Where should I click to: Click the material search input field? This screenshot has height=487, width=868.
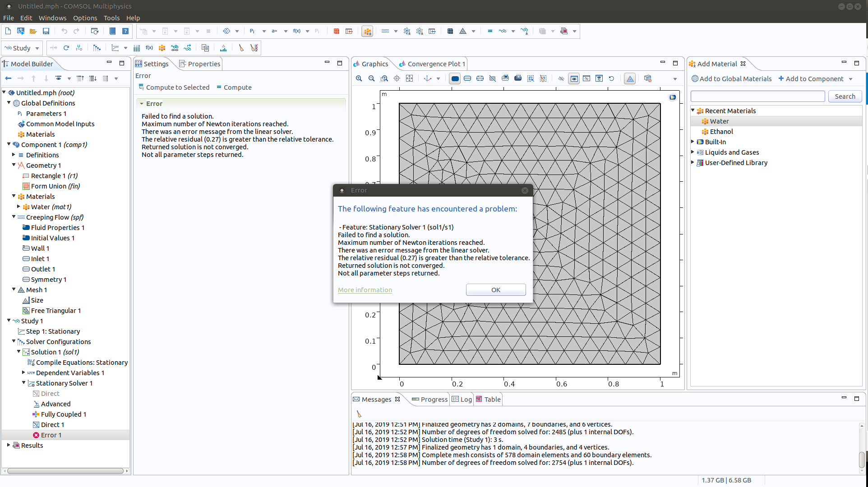pos(757,96)
